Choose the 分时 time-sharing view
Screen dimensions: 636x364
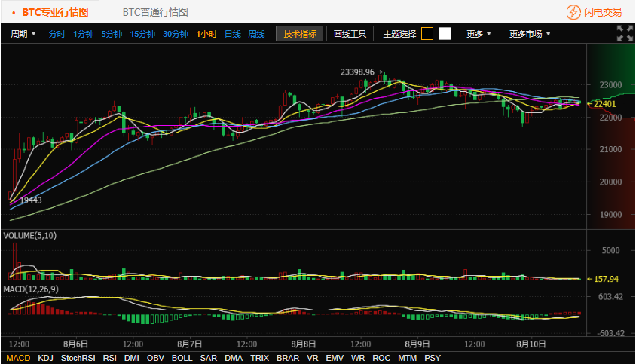coord(57,34)
